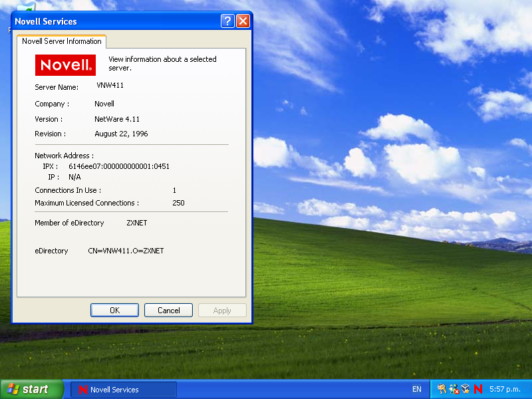The height and width of the screenshot is (399, 532).
Task: Click the red Novell logo in the dialog
Action: coord(65,65)
